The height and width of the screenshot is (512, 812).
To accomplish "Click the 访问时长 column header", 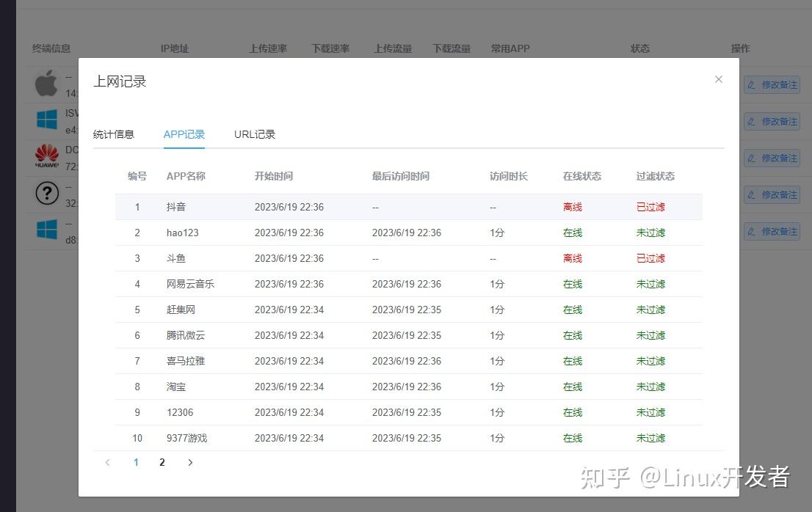I will click(x=509, y=176).
